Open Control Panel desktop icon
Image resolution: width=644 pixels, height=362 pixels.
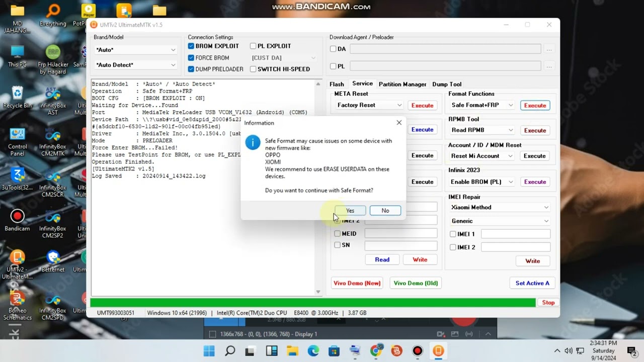[17, 142]
